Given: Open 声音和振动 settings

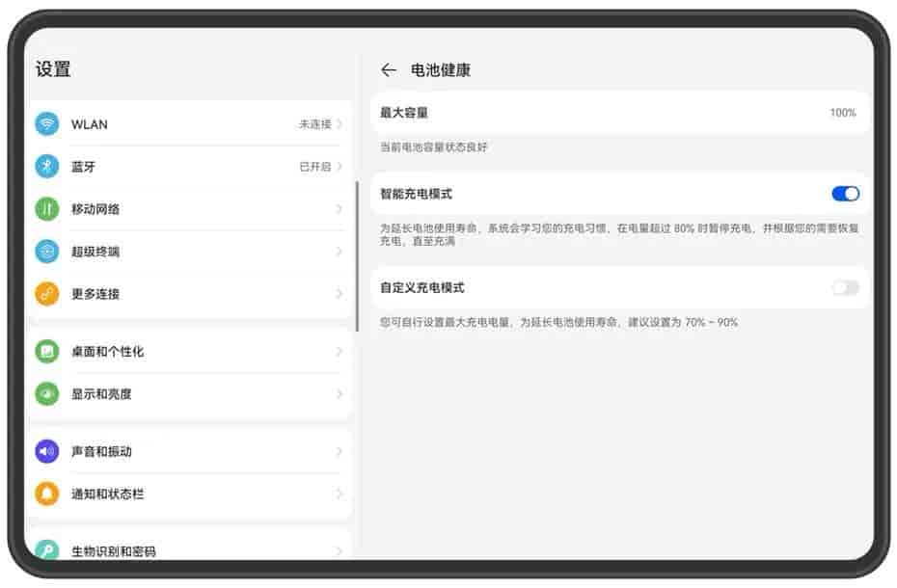Looking at the screenshot, I should coord(190,451).
